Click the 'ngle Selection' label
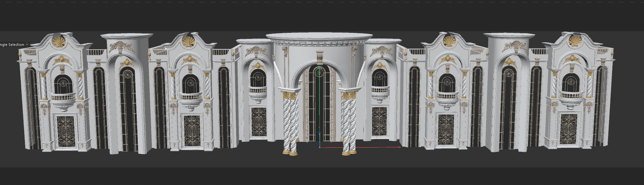 [12, 45]
